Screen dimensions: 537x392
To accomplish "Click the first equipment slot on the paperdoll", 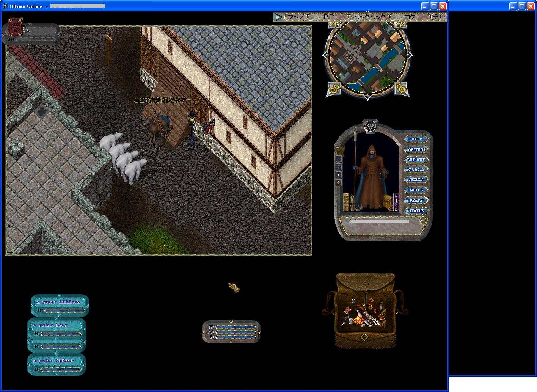I will pyautogui.click(x=338, y=158).
